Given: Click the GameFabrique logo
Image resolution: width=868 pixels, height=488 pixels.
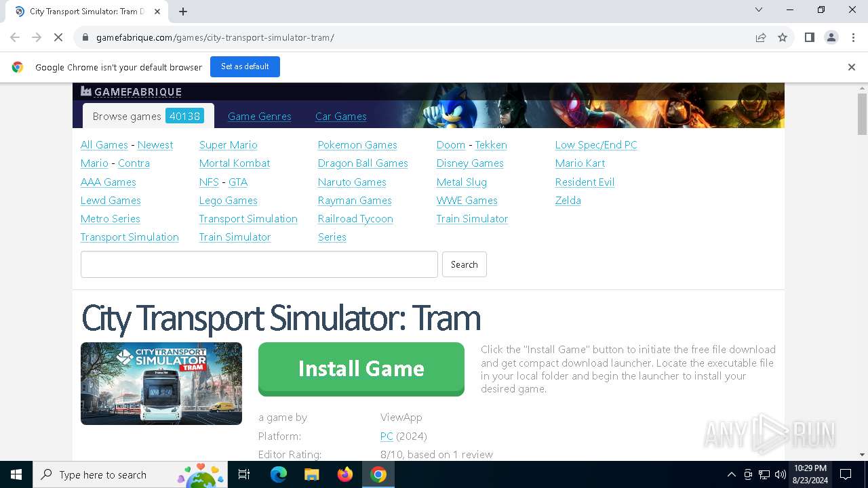Looking at the screenshot, I should (131, 91).
